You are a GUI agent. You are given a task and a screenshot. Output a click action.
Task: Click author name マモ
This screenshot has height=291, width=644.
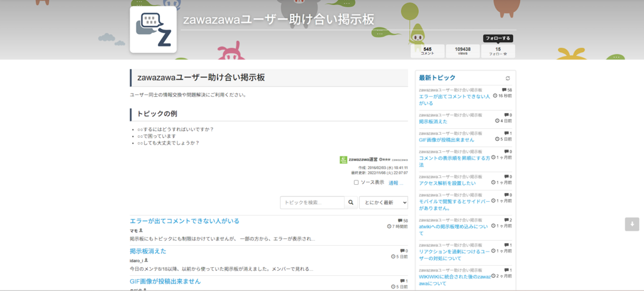tap(133, 231)
